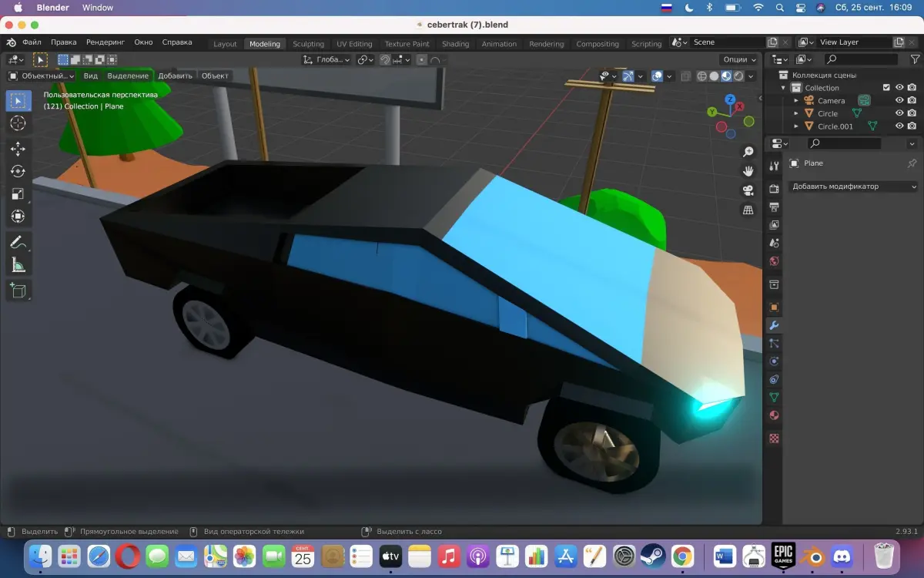Open the Tool properties tab
Image resolution: width=924 pixels, height=578 pixels.
(x=774, y=167)
